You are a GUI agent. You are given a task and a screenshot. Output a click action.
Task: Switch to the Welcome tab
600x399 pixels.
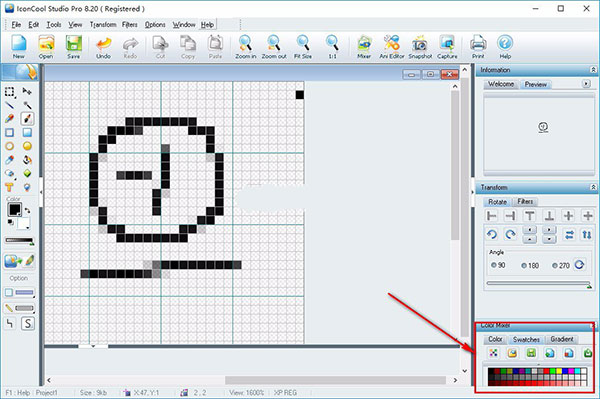coord(501,84)
